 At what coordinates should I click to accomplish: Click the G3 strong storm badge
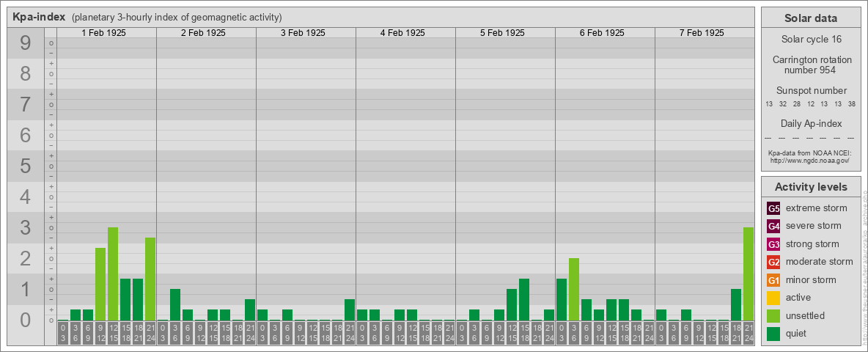pos(773,244)
